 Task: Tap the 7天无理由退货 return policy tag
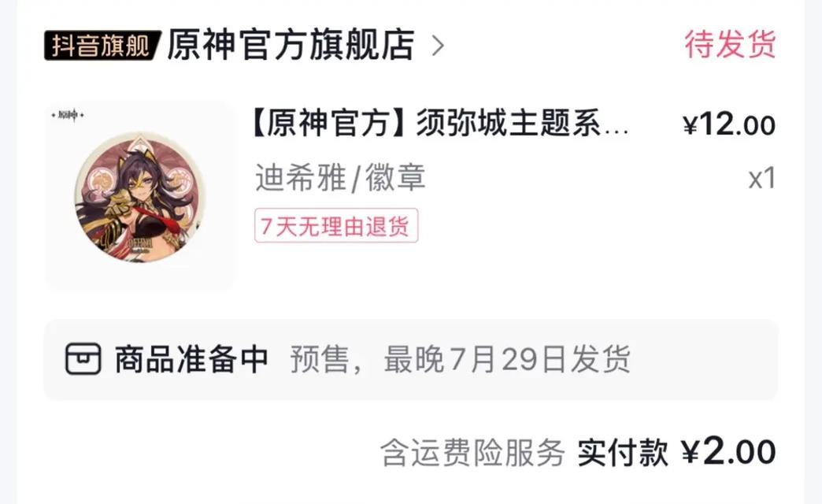pyautogui.click(x=336, y=225)
